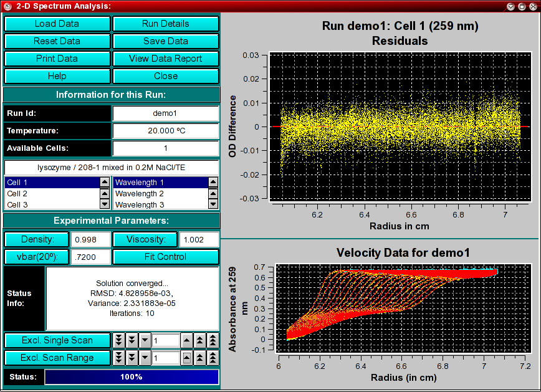Click double-up arrow in Excl. Scan Range row
Viewport: 541px width, 392px height.
pyautogui.click(x=200, y=358)
